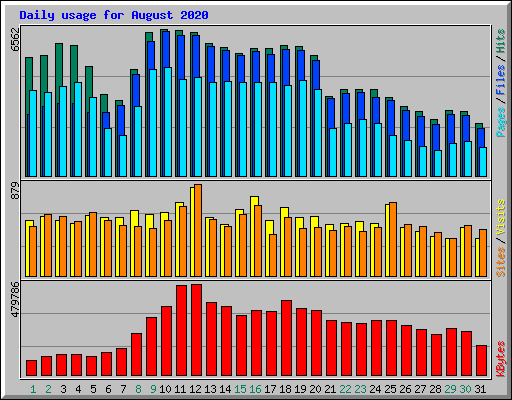Click day label 10 on x-axis
512x400 pixels.
point(165,389)
